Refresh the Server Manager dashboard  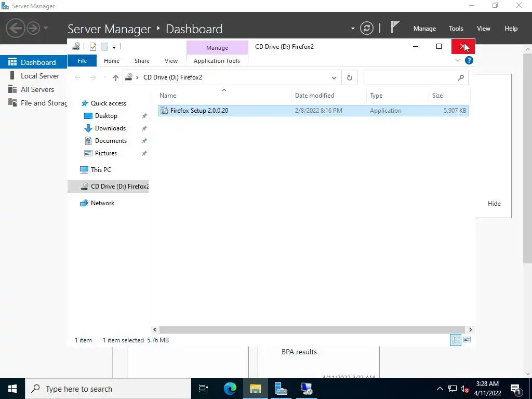click(366, 28)
